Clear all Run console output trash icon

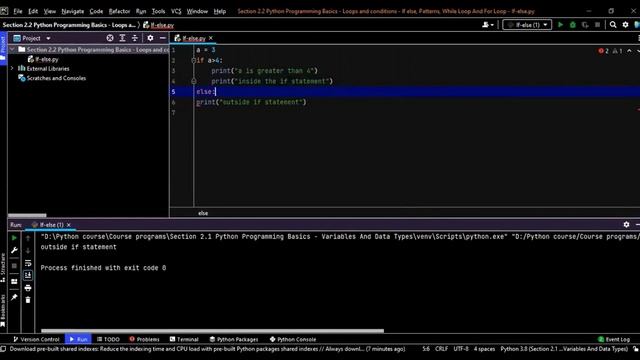click(28, 300)
